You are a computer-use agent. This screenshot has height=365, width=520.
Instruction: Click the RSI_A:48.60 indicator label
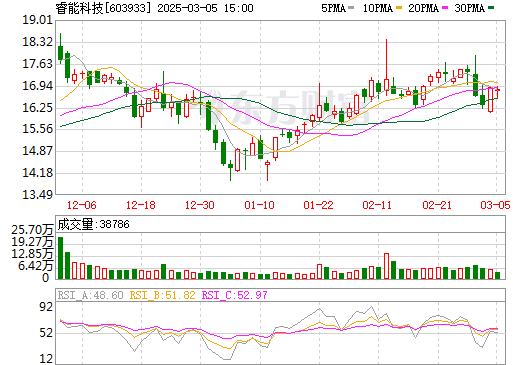click(91, 295)
